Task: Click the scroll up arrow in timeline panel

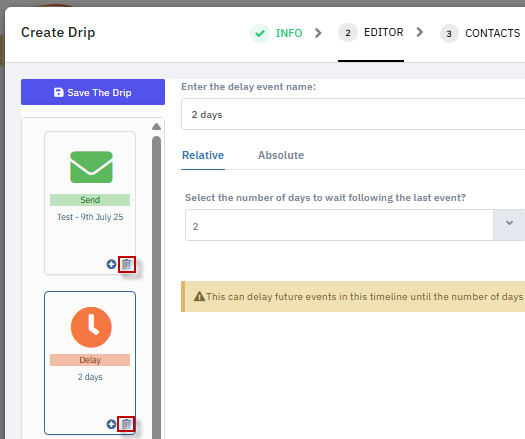Action: click(x=156, y=127)
